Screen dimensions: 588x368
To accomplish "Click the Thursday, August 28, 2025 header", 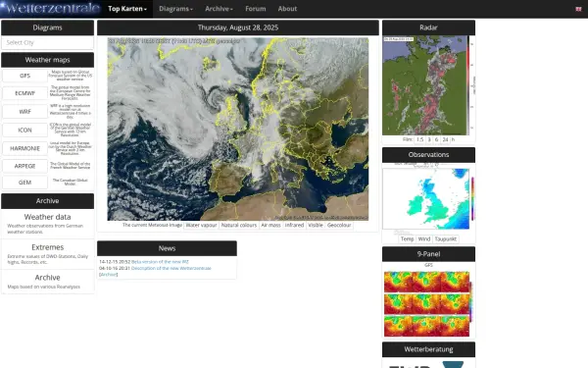I will coord(238,27).
